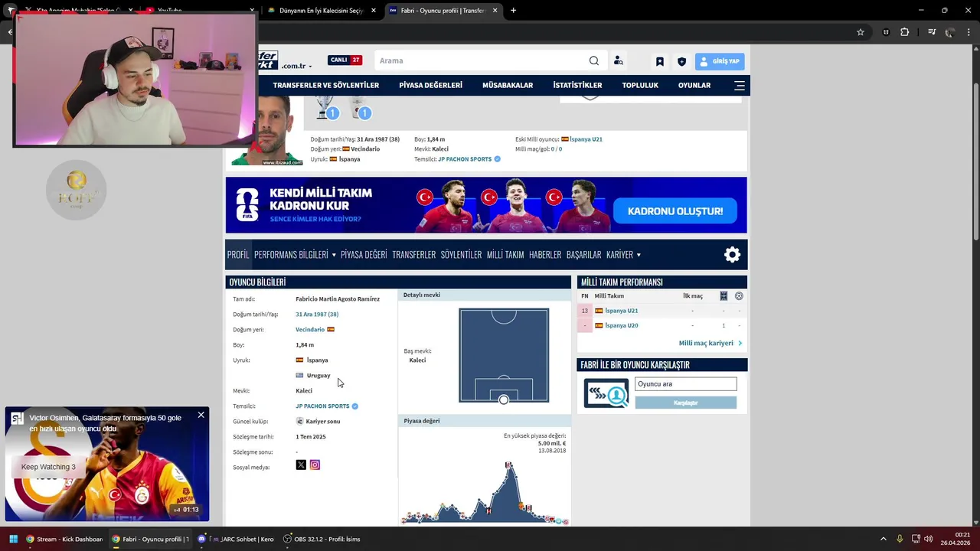This screenshot has height=551, width=980.
Task: Open profile settings gear icon
Action: tap(733, 255)
